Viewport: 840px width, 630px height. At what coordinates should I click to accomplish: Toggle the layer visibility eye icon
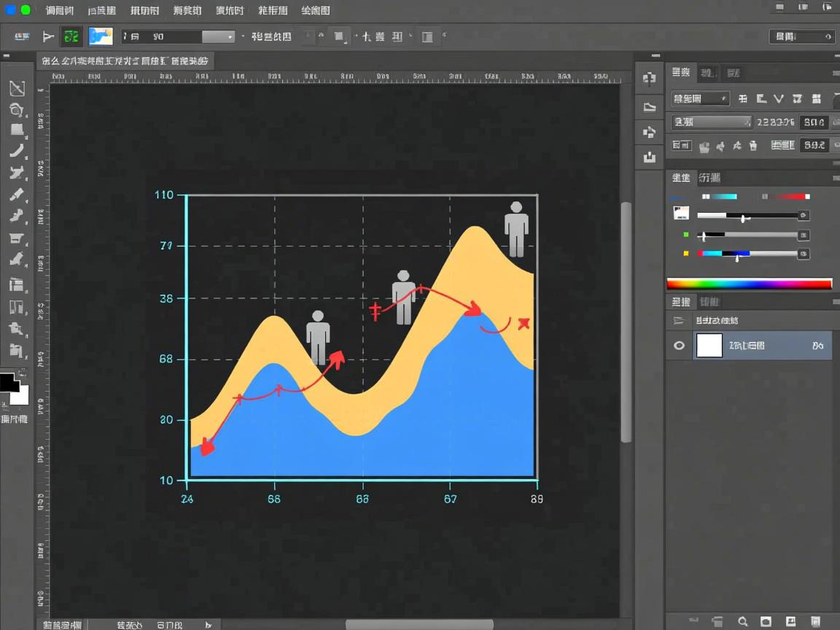(679, 346)
